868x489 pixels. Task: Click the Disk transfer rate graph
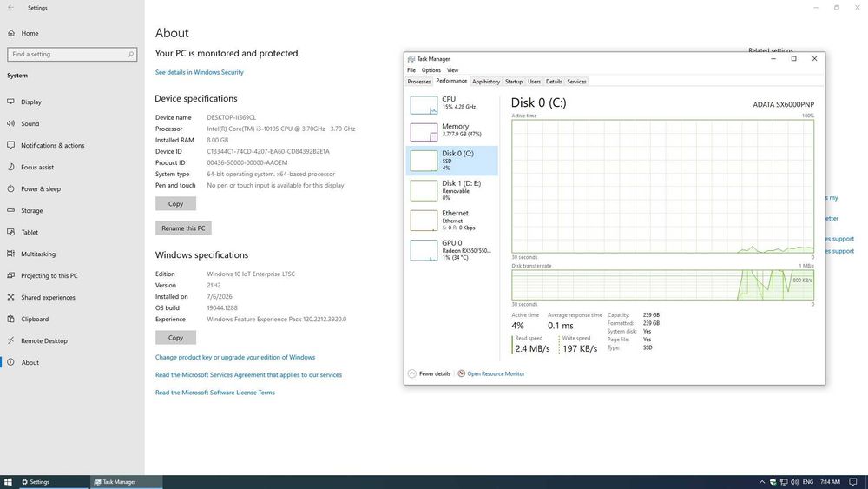[662, 285]
